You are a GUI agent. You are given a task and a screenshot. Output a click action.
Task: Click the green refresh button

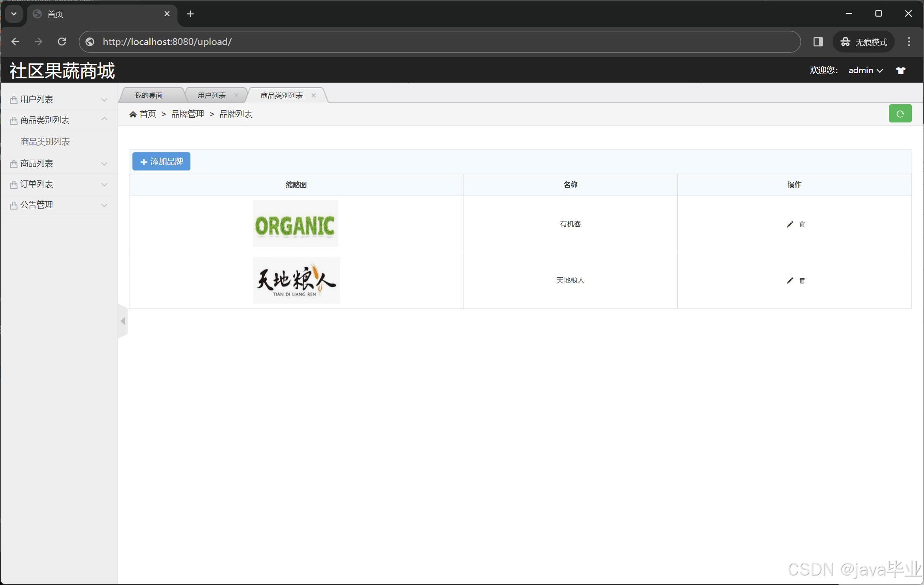pyautogui.click(x=900, y=114)
